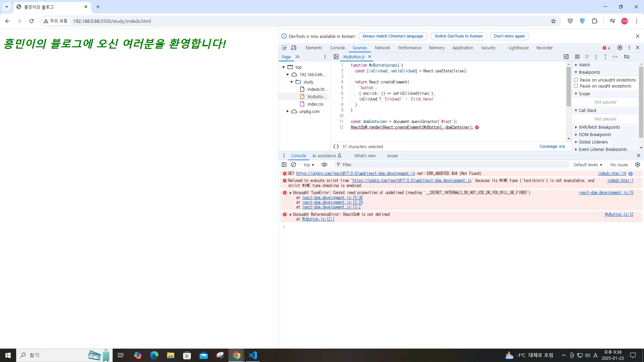Image resolution: width=644 pixels, height=362 pixels.
Task: Collapse the study folder
Action: pos(291,82)
